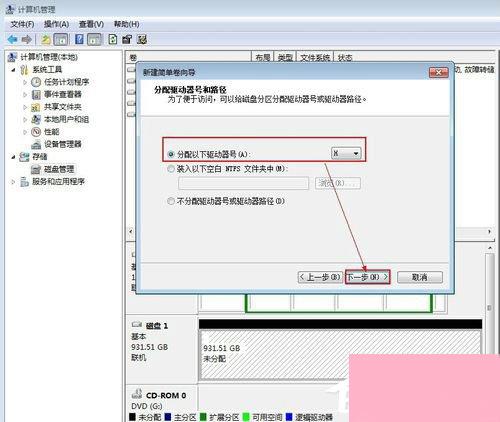
Task: Click the NTFS folder path input field
Action: click(243, 183)
